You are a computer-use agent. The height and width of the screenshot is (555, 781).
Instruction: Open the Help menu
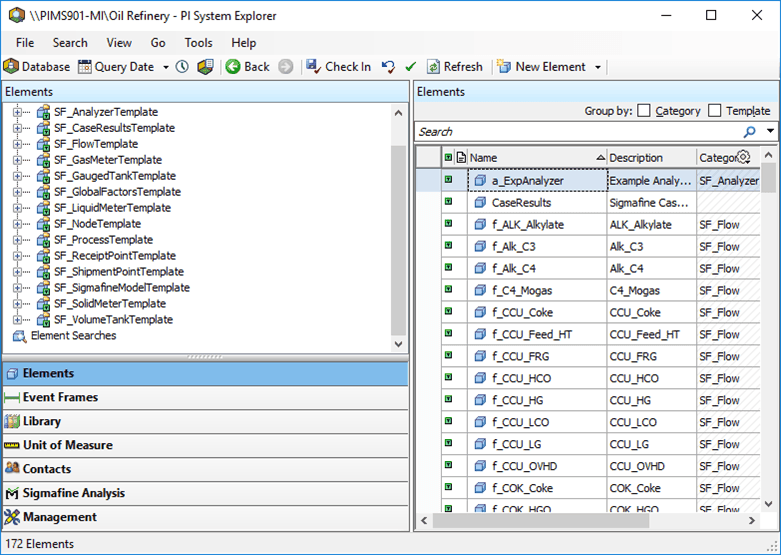(x=244, y=43)
